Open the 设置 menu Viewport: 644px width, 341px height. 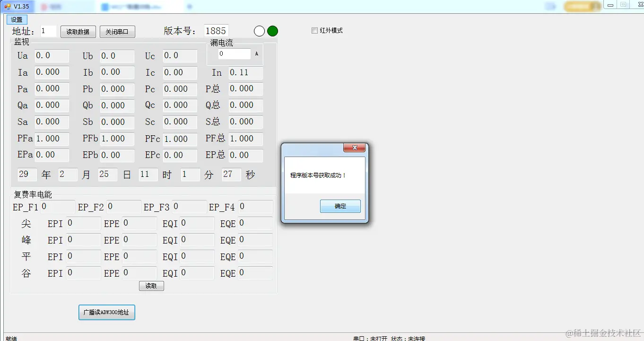[x=17, y=19]
